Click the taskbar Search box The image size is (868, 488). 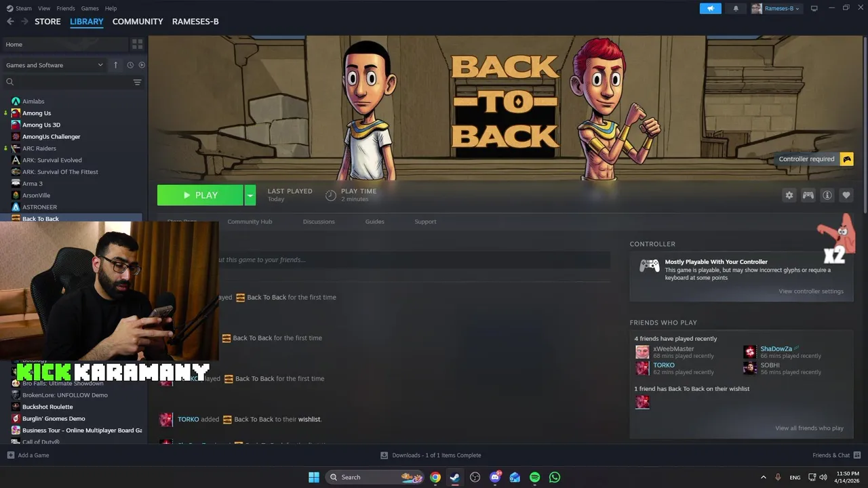click(374, 477)
